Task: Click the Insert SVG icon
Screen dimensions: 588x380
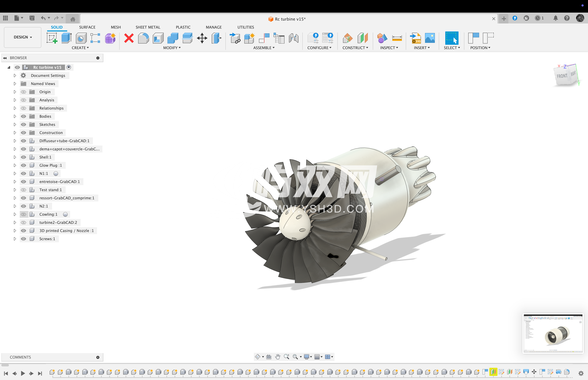Action: [x=415, y=38]
